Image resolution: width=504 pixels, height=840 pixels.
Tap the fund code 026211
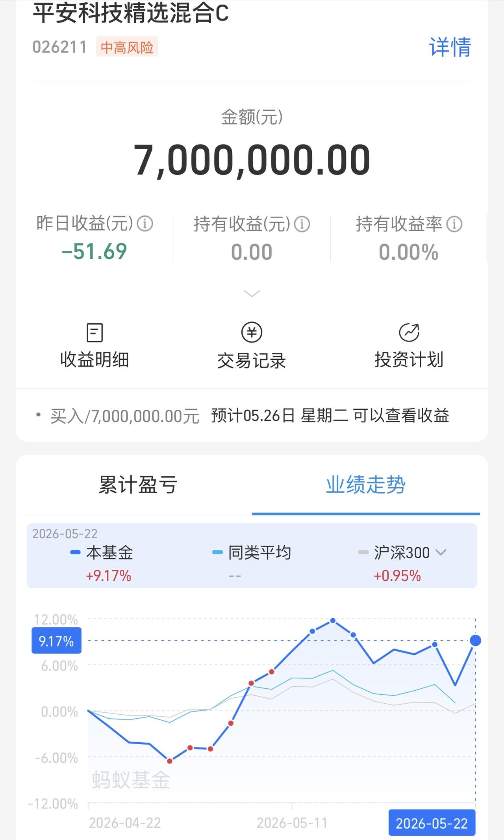coord(59,47)
